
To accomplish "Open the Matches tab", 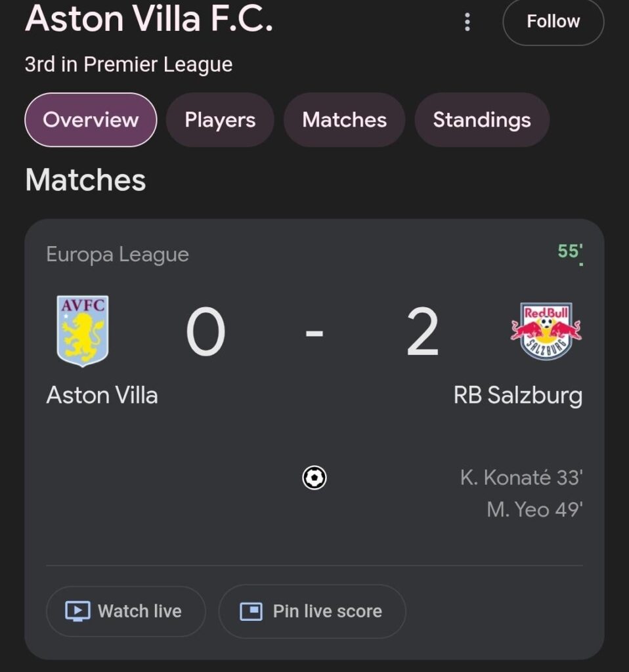I will (x=344, y=120).
